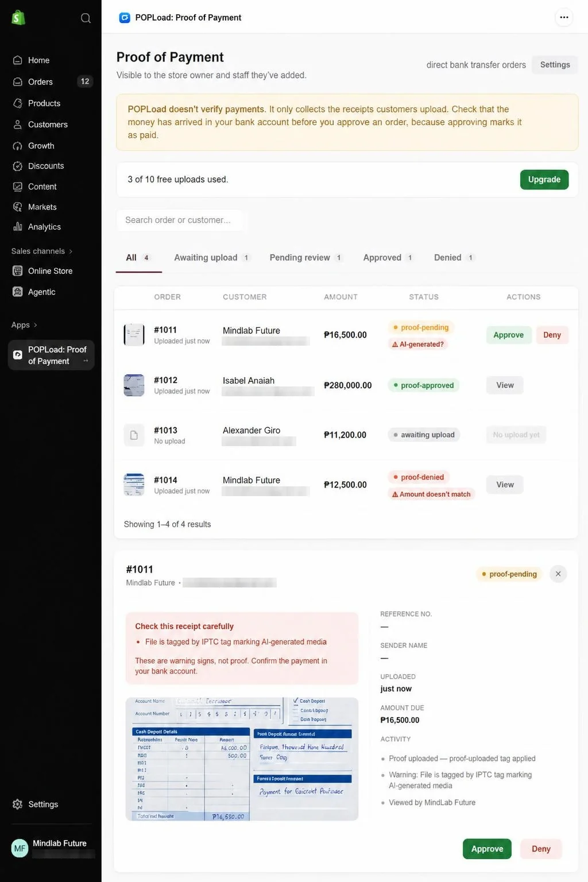This screenshot has width=588, height=882.
Task: Switch to the Denied tab
Action: click(454, 258)
